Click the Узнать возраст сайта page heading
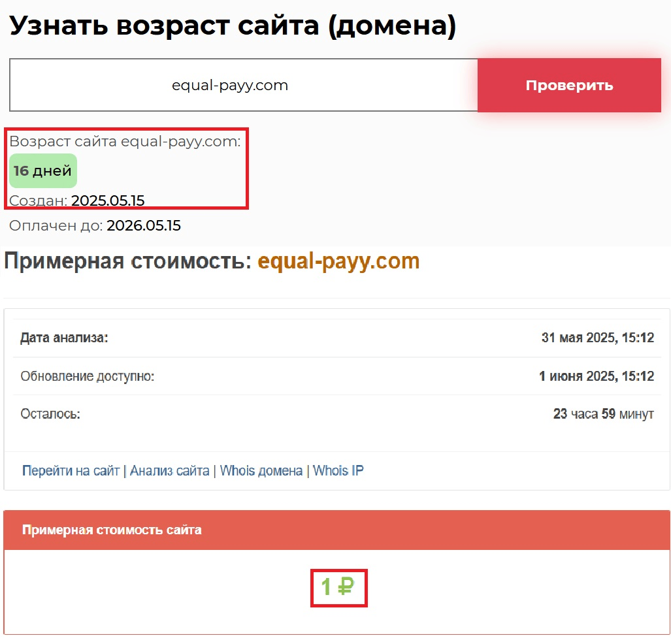 pyautogui.click(x=232, y=26)
